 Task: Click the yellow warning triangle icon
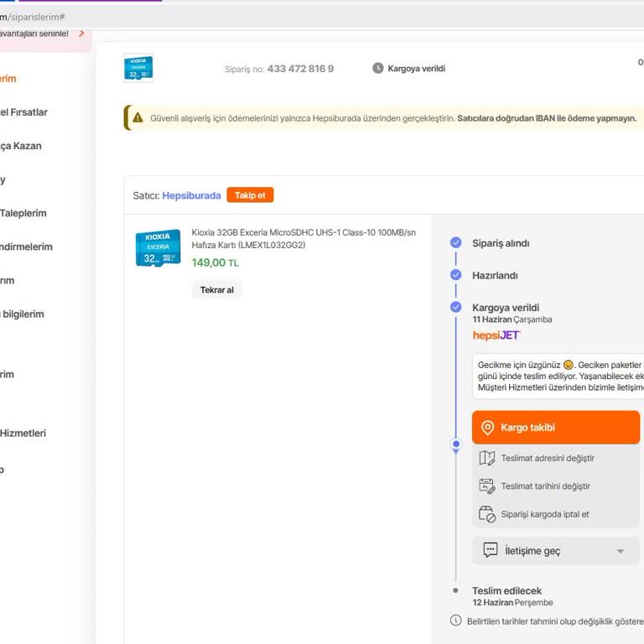pos(138,118)
